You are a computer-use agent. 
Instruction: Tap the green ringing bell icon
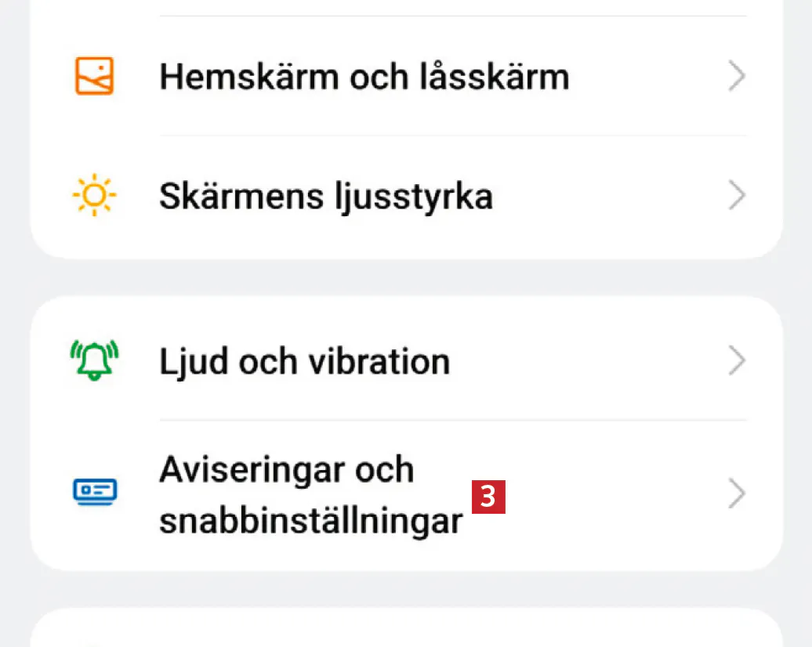[94, 361]
